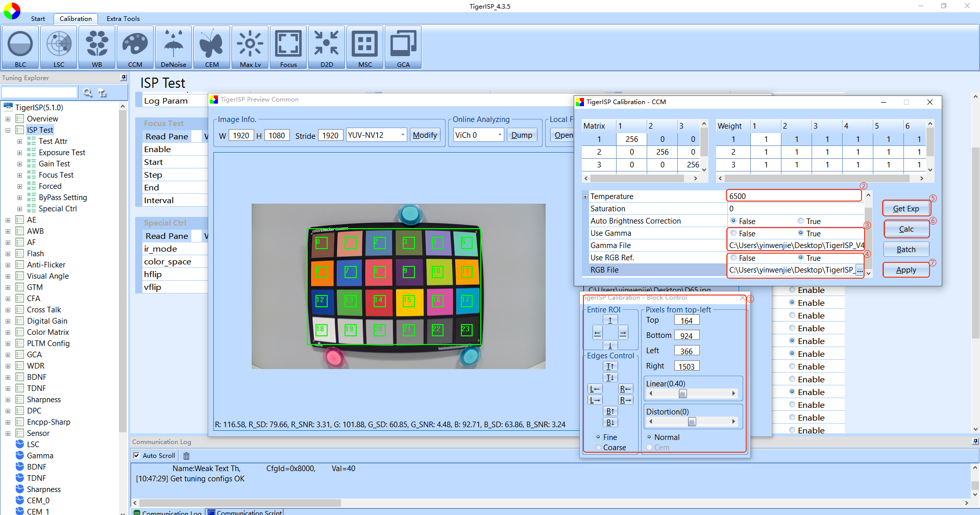
Task: Switch to the Extra Tools tab
Action: tap(123, 18)
